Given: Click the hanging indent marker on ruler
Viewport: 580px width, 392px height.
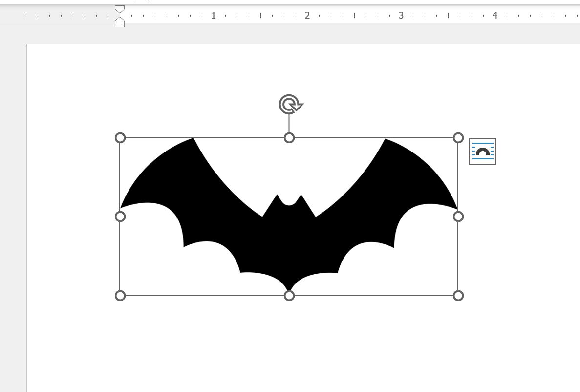Looking at the screenshot, I should 120,21.
